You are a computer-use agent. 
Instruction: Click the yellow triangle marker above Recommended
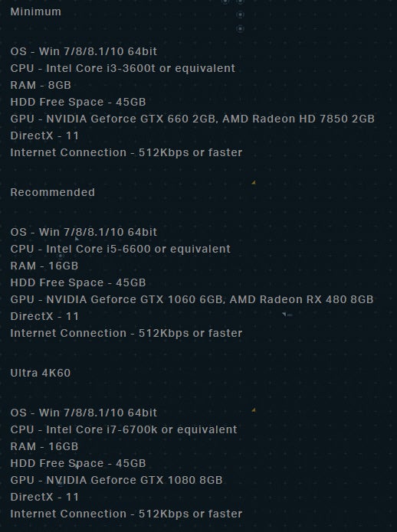(254, 182)
